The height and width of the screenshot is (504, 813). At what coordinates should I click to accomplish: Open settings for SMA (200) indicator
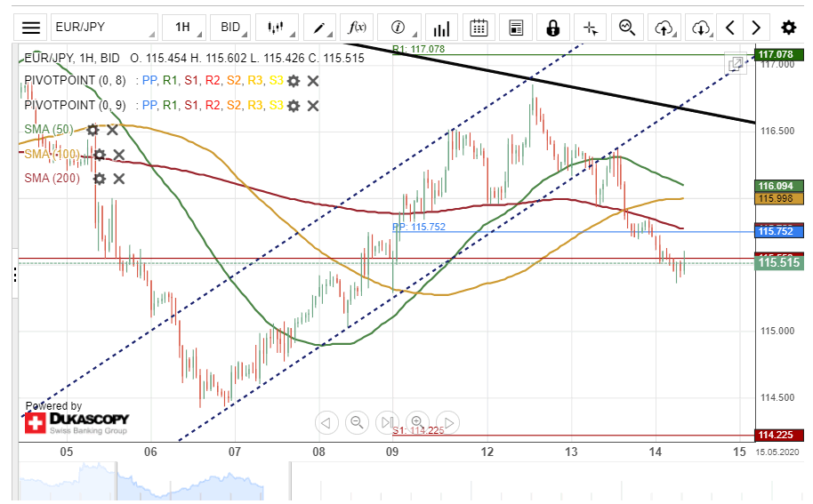pyautogui.click(x=100, y=179)
